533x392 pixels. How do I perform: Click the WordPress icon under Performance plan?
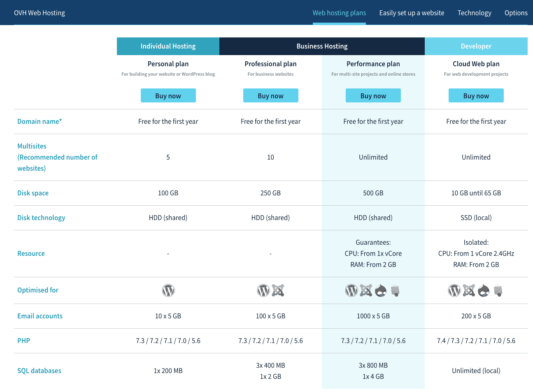click(351, 290)
